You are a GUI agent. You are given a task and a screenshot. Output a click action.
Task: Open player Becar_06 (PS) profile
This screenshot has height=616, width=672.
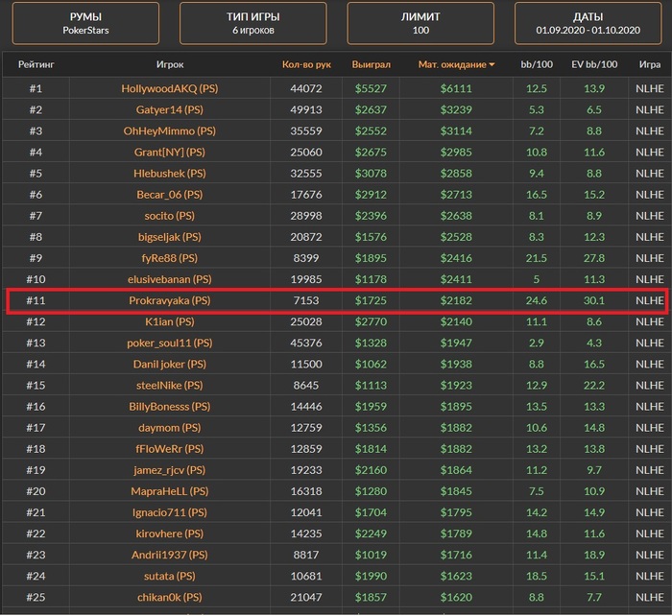click(x=170, y=195)
